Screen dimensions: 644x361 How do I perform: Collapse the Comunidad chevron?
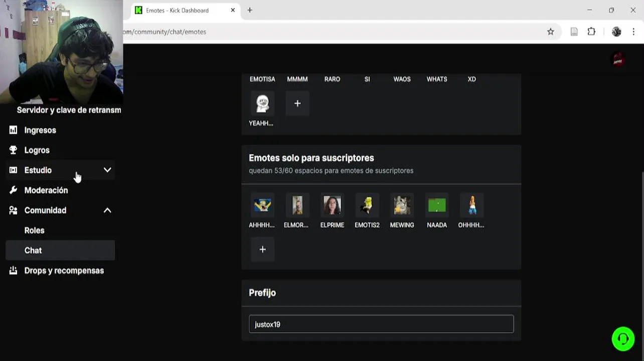tap(107, 211)
